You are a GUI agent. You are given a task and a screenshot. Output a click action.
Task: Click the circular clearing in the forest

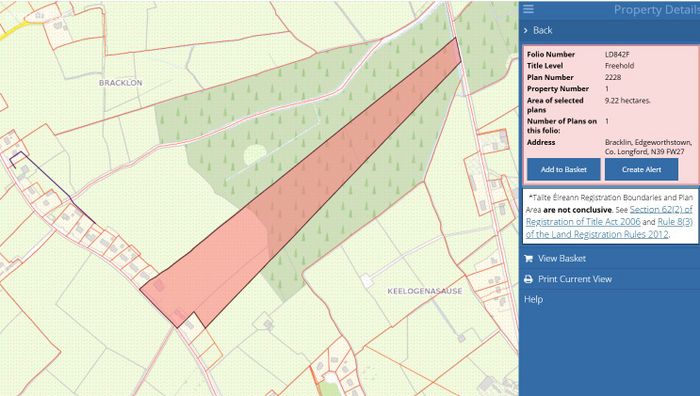point(255,155)
